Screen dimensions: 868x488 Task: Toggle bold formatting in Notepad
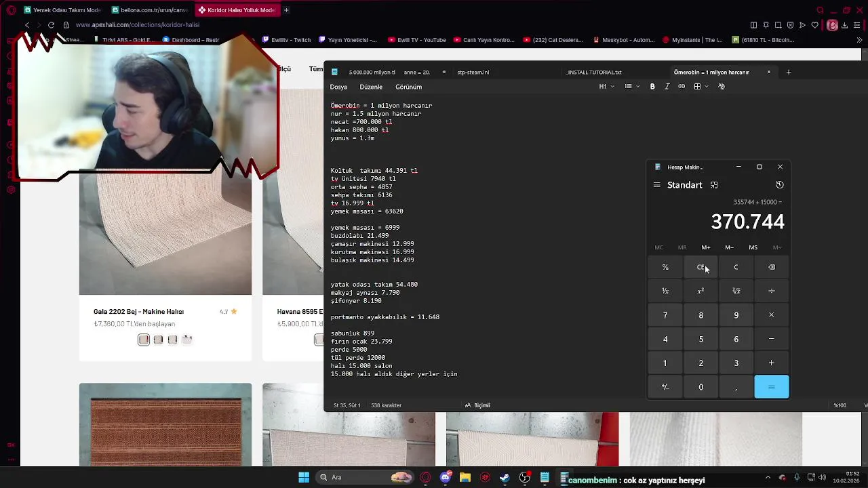(x=652, y=86)
